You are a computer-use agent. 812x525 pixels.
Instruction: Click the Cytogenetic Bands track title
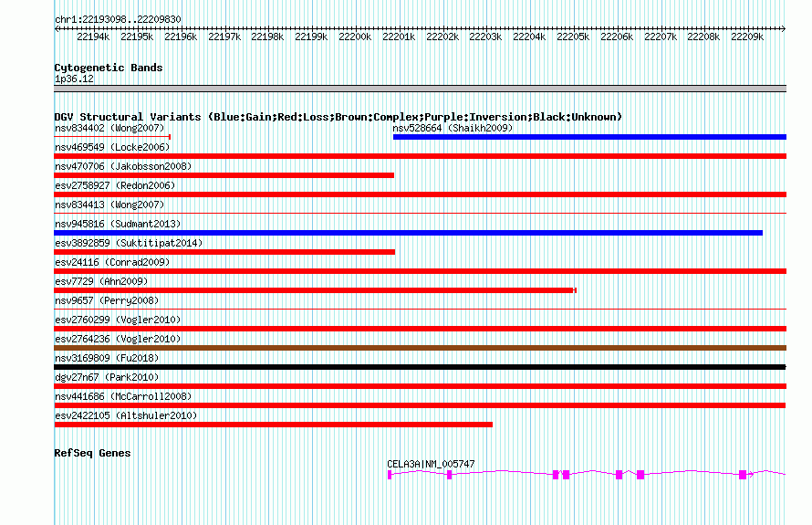coord(109,68)
